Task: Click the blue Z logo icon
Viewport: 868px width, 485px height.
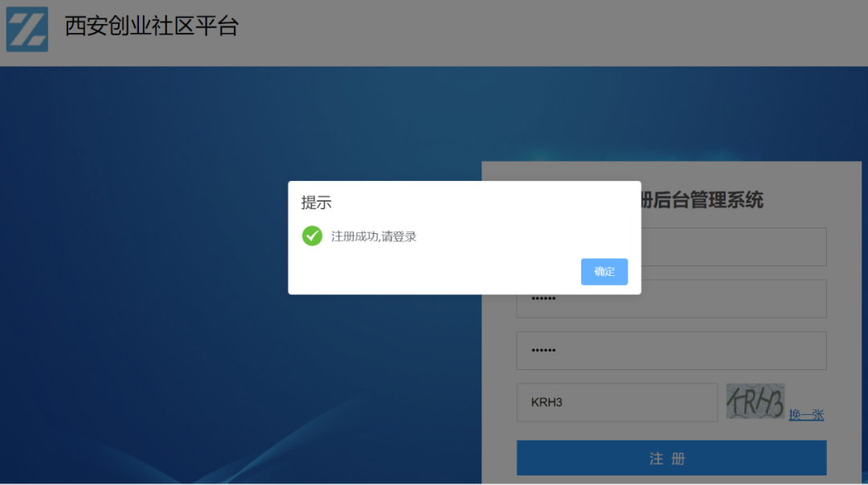Action: point(27,27)
